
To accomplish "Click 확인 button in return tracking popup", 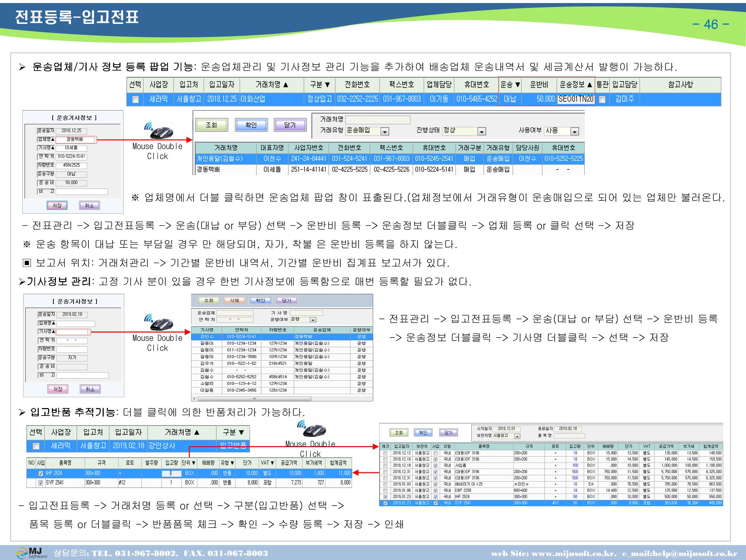I will (423, 433).
